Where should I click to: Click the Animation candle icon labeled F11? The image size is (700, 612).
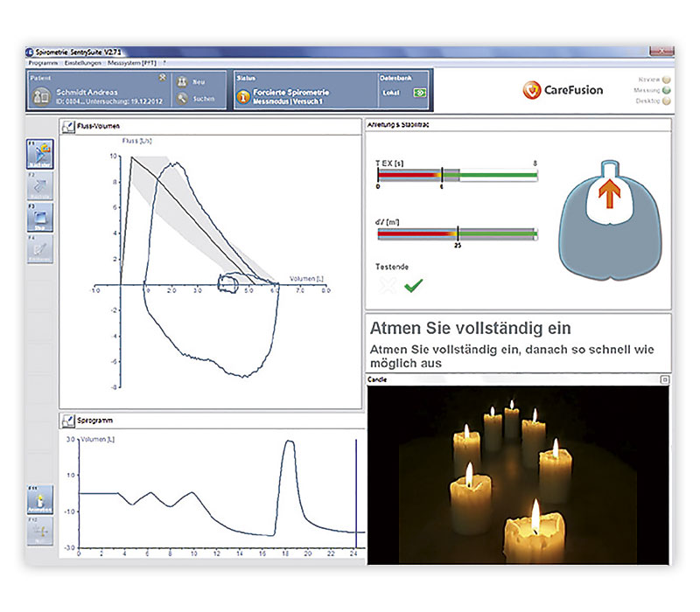(x=40, y=498)
